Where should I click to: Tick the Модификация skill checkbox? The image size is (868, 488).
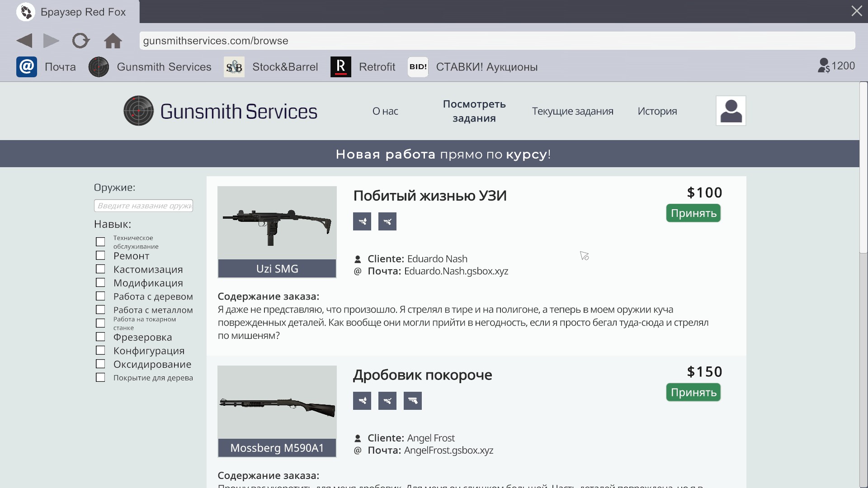point(100,282)
